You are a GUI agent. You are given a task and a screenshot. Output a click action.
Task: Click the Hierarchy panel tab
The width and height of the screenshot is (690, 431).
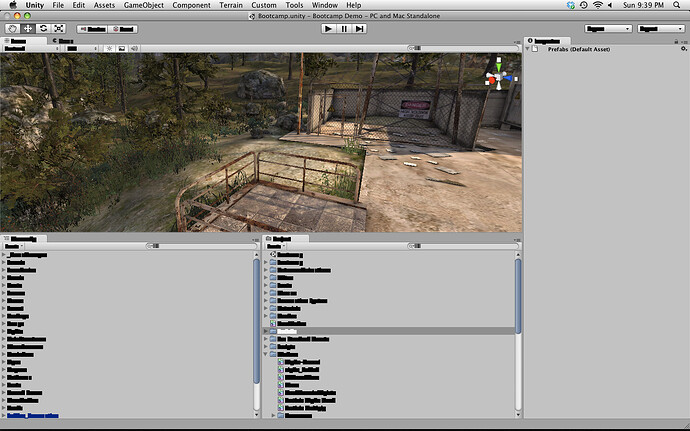(x=24, y=239)
